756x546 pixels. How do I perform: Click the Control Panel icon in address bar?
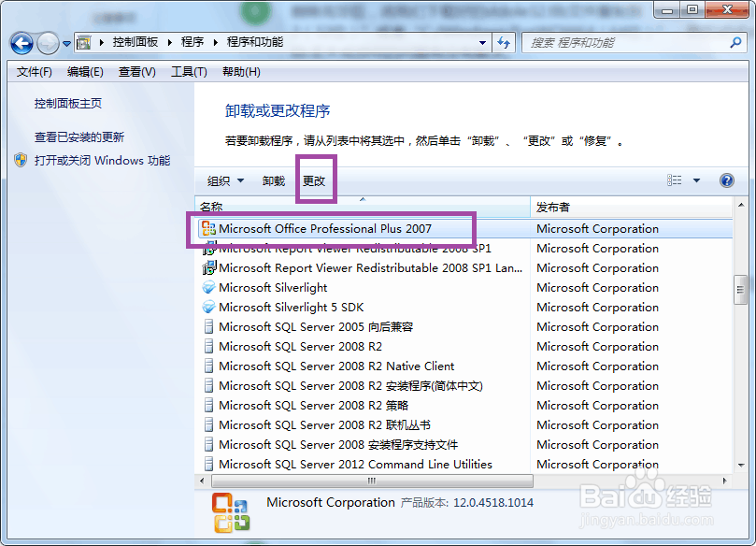point(84,43)
